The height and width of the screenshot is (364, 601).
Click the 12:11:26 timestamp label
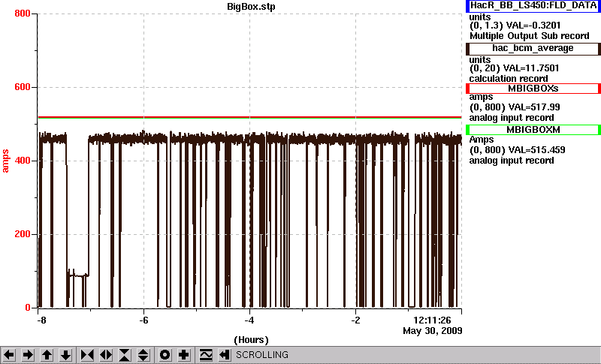click(432, 320)
